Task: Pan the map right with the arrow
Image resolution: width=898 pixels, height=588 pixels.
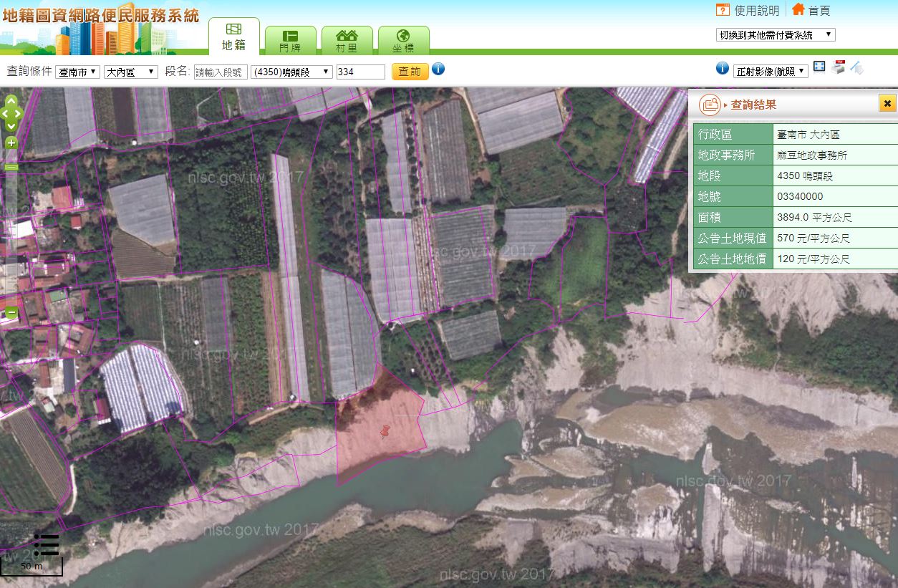Action: coord(19,113)
